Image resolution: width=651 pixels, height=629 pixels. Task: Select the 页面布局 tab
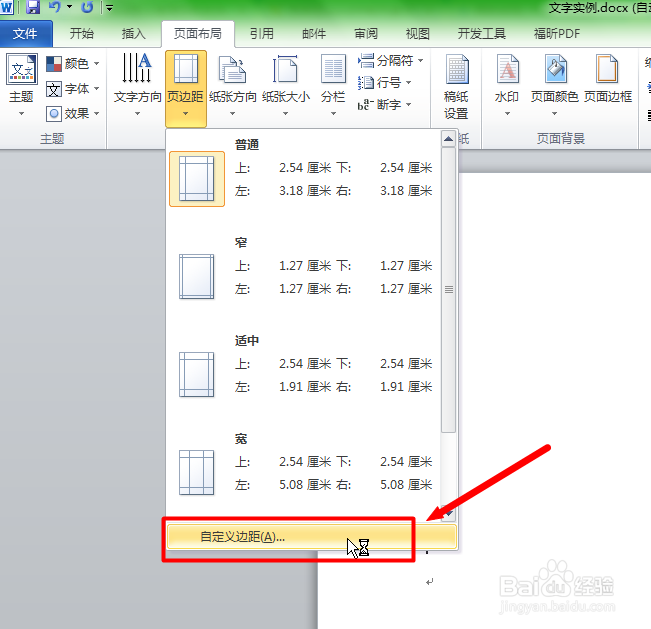(198, 34)
